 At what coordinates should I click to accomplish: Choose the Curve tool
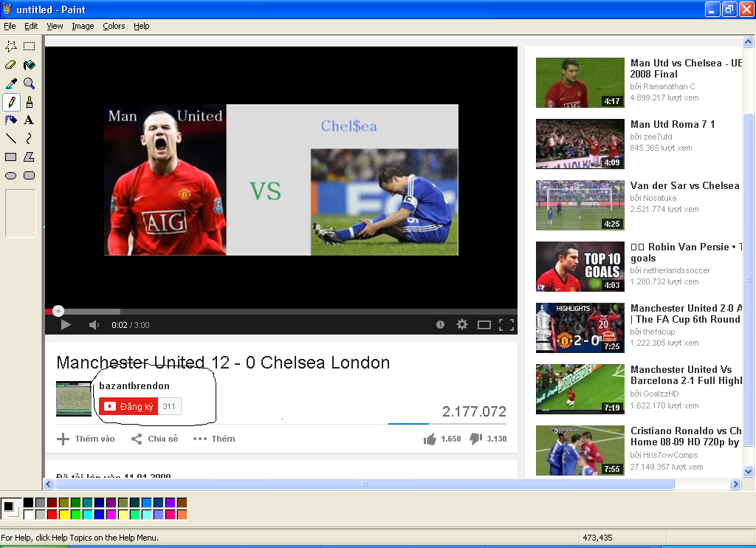click(29, 138)
